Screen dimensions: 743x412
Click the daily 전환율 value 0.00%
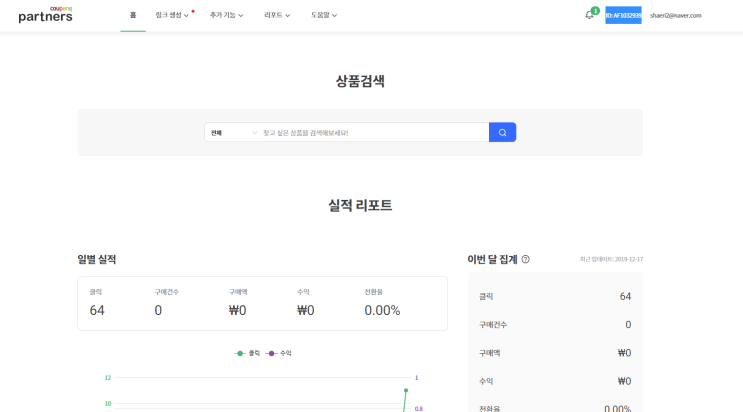(382, 311)
